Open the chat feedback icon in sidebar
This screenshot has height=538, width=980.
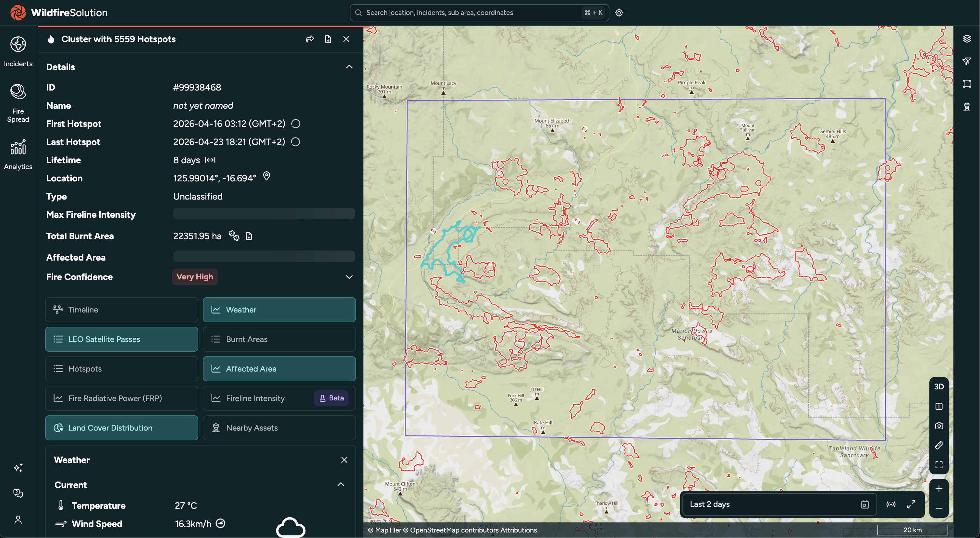pos(18,494)
